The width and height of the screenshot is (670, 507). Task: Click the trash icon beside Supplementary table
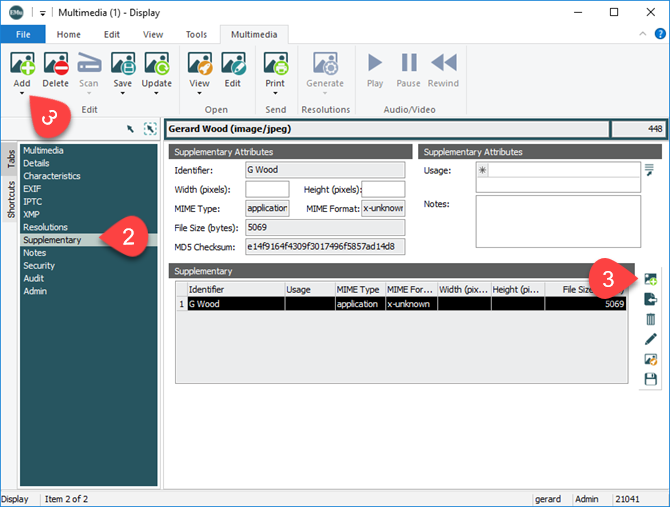651,319
